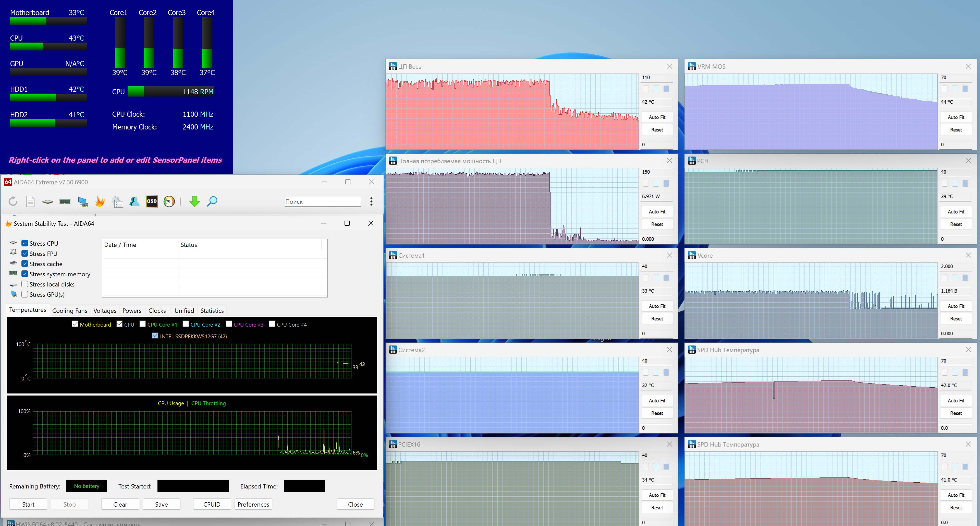Open the Statistics tab

tap(212, 310)
